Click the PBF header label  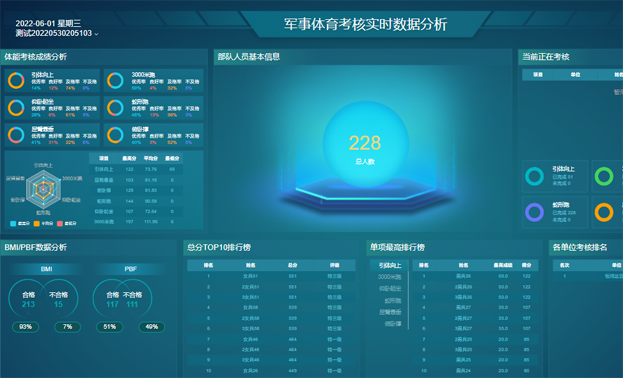(x=131, y=269)
